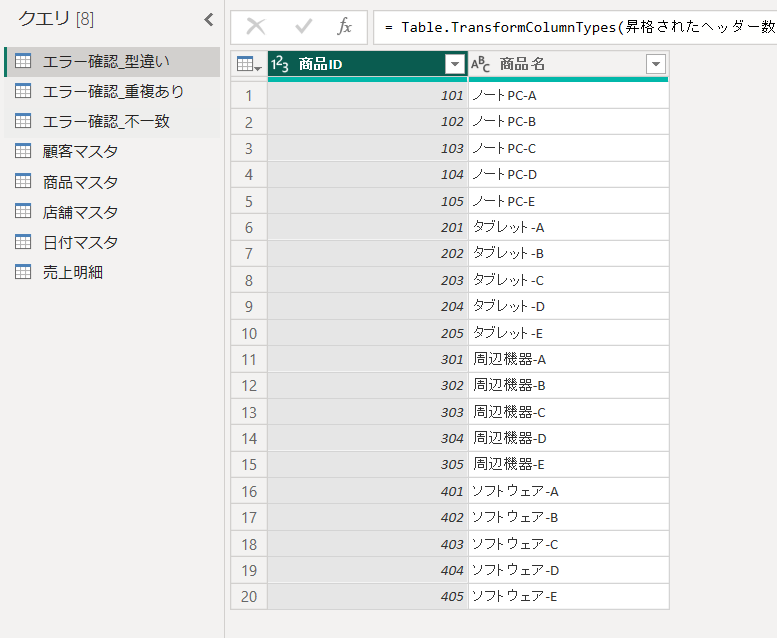Click cell with value 104
The image size is (777, 638).
pyautogui.click(x=368, y=174)
